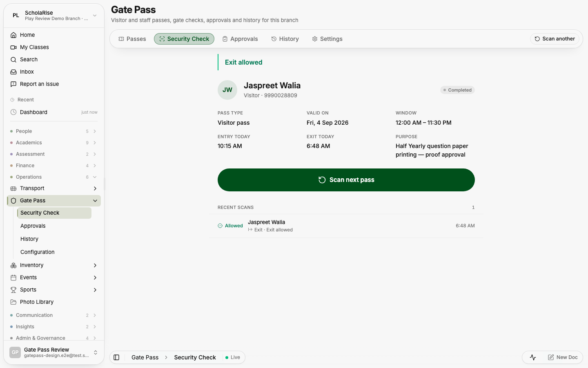Toggle the sidebar panel icon
Viewport: 588px width, 368px height.
click(116, 357)
